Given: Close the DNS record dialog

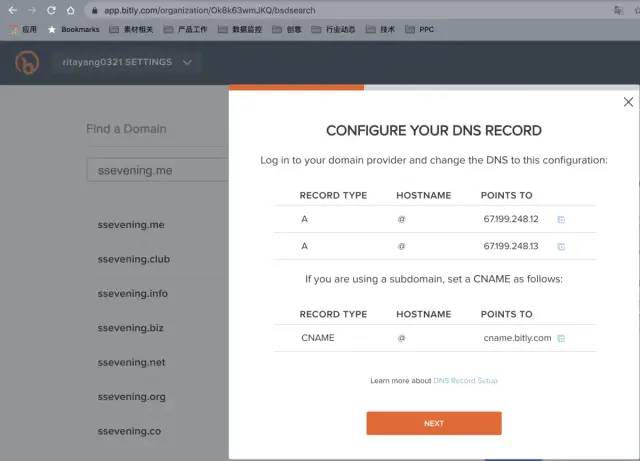Looking at the screenshot, I should [628, 102].
